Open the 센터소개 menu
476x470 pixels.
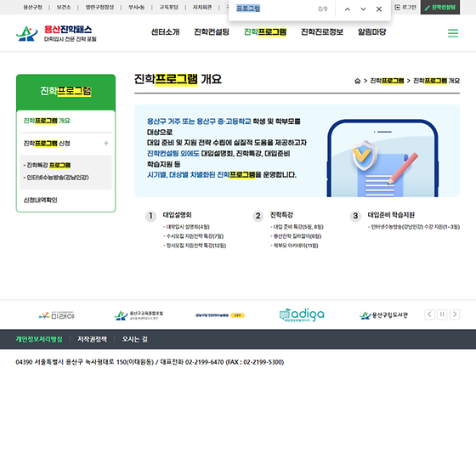(166, 32)
